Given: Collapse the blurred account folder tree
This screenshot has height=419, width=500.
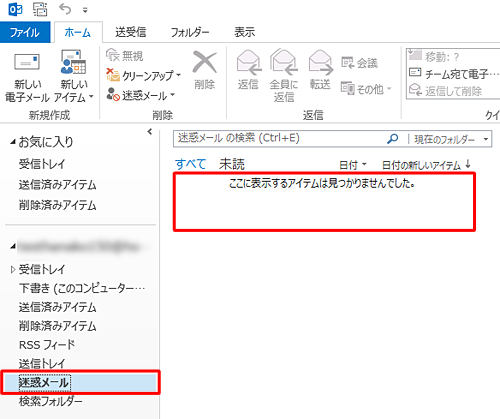Looking at the screenshot, I should click(13, 246).
